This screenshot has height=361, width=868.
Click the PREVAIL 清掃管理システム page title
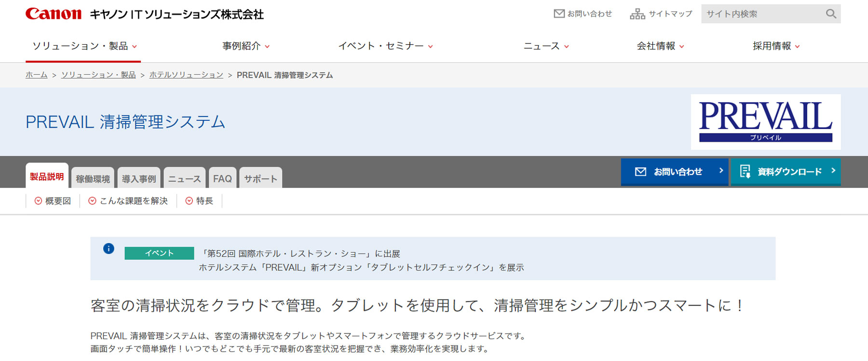tap(125, 122)
